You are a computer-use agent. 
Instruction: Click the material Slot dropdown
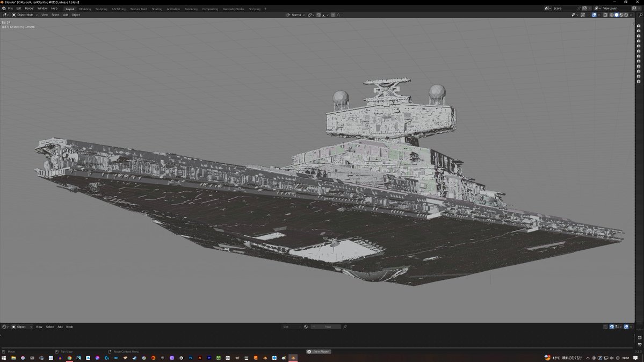[291, 327]
